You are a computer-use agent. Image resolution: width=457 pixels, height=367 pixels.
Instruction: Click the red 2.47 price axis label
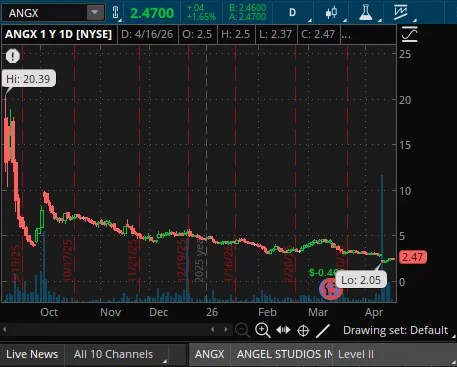[413, 257]
